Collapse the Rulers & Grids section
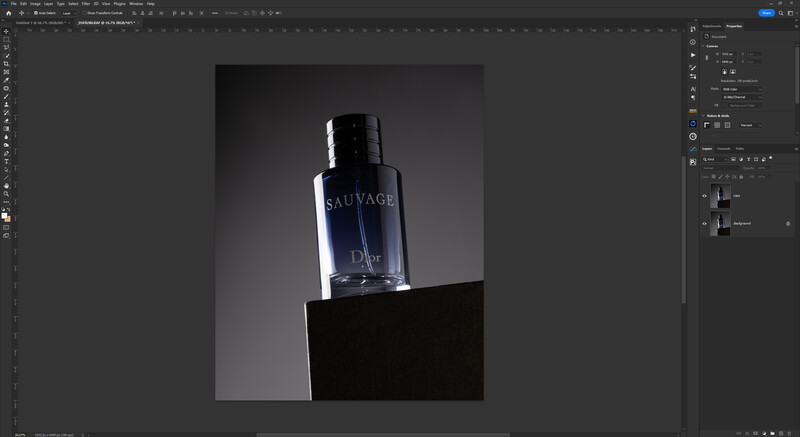The width and height of the screenshot is (800, 437). 704,116
